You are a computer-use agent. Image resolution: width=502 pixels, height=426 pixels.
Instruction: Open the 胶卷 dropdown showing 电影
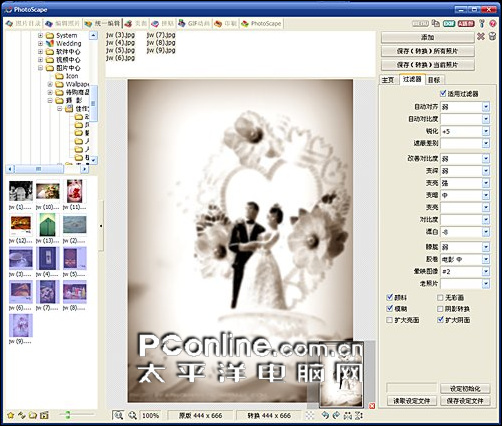(486, 259)
